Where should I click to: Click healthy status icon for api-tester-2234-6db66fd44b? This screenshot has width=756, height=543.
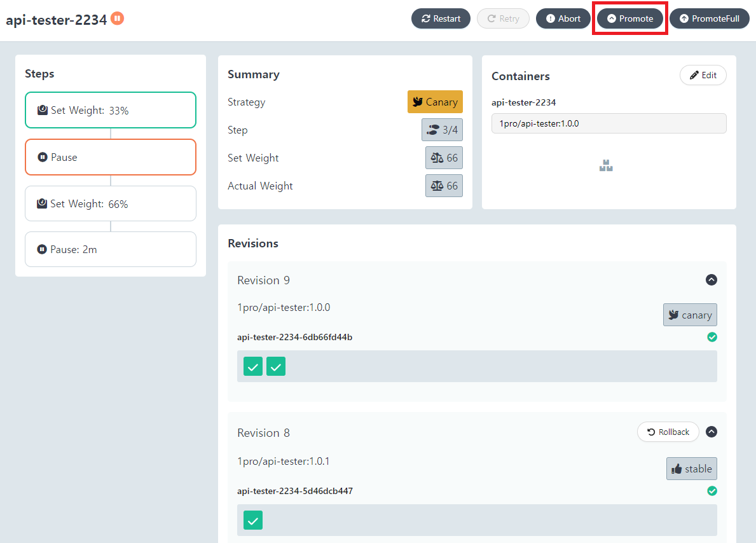point(712,337)
